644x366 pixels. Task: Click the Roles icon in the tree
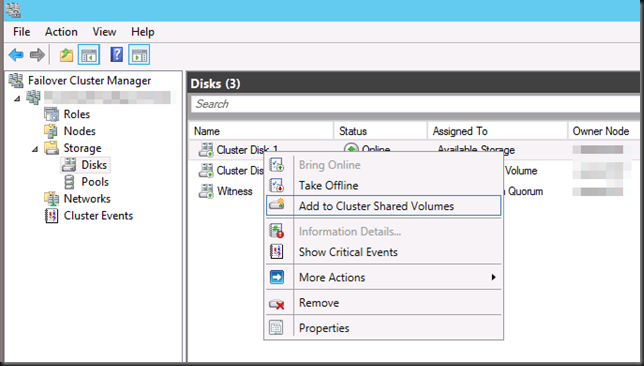point(52,114)
